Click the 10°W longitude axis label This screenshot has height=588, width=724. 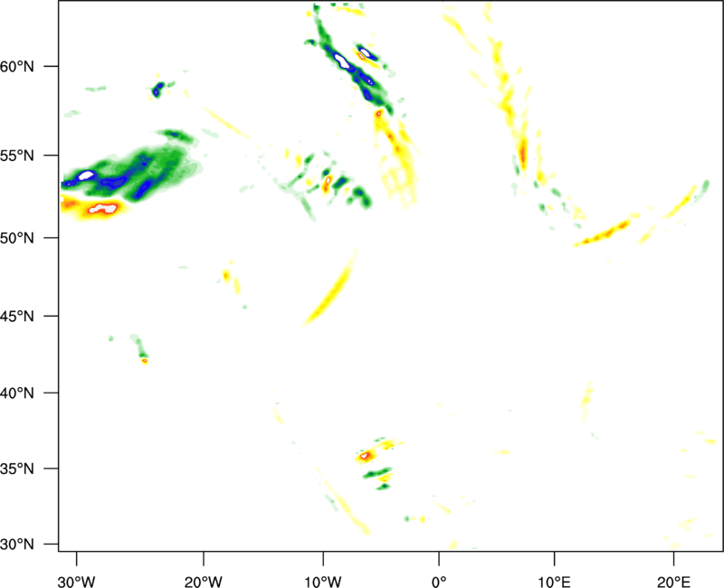pyautogui.click(x=323, y=582)
